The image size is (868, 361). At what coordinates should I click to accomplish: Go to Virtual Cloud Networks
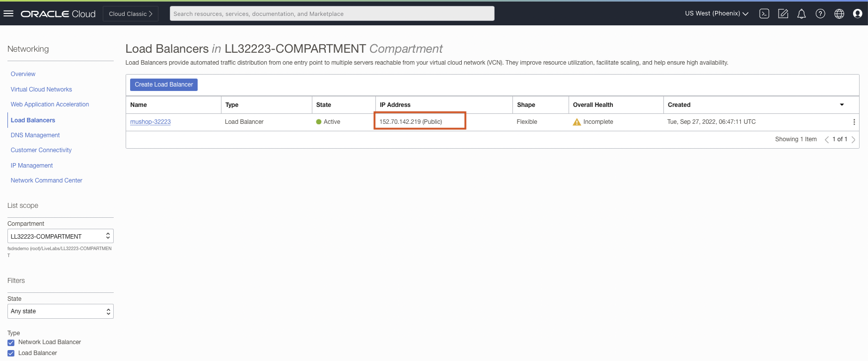tap(41, 90)
